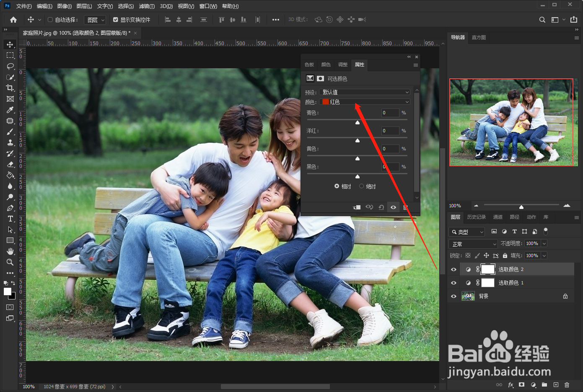Select the Brush tool

(x=10, y=132)
